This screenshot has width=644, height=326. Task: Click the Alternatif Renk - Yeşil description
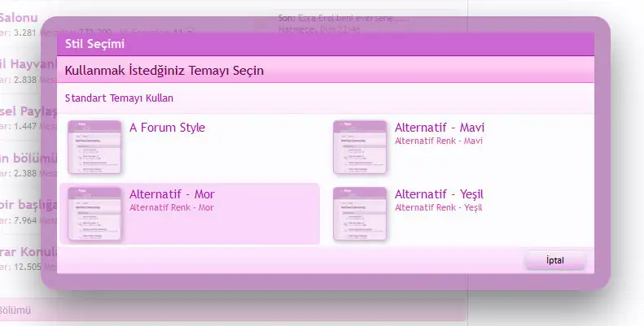(439, 207)
